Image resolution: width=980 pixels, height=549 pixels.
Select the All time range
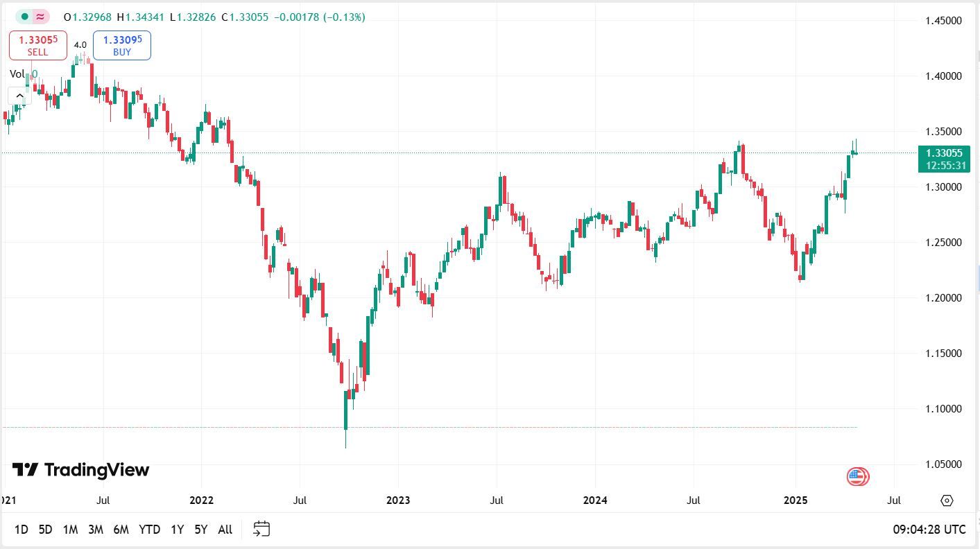coord(224,529)
